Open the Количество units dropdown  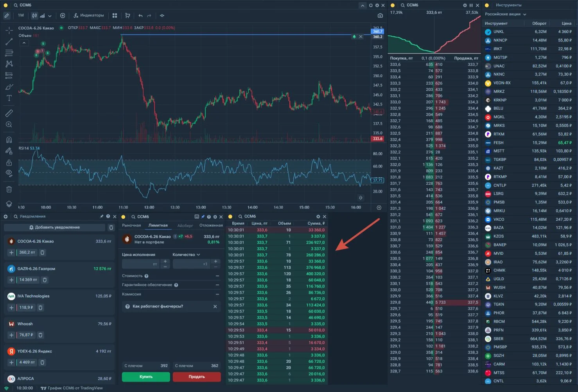[186, 255]
